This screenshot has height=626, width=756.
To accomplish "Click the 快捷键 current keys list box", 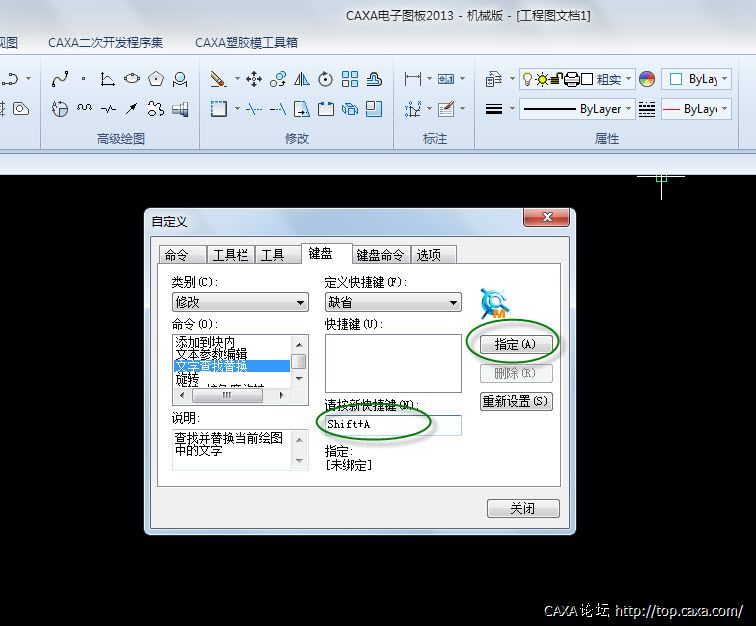I will 393,363.
